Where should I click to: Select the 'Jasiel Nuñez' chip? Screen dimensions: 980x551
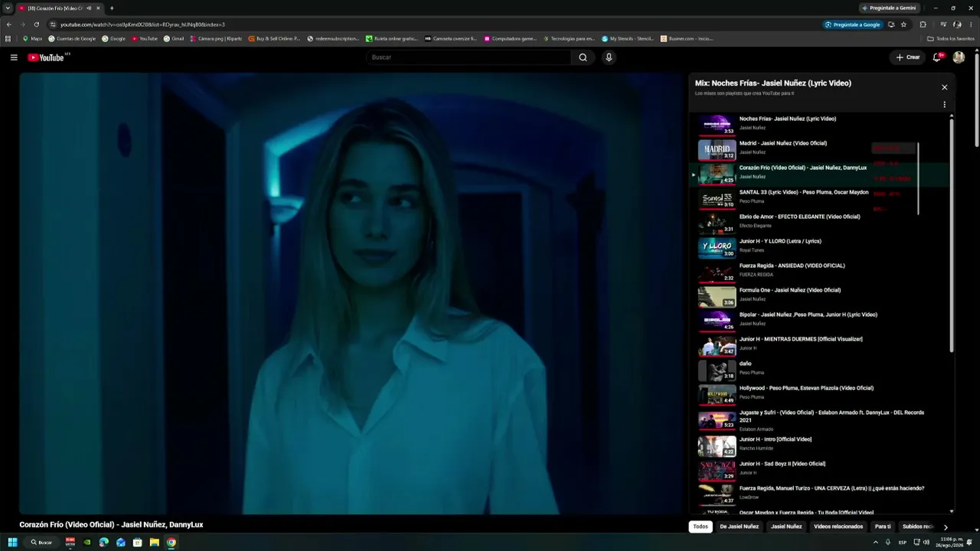[x=786, y=527]
